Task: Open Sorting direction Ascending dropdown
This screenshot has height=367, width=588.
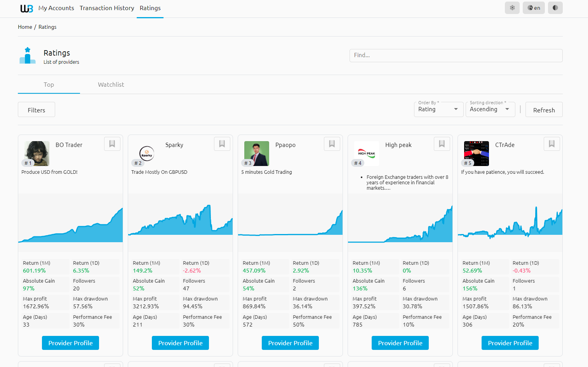Action: [491, 109]
